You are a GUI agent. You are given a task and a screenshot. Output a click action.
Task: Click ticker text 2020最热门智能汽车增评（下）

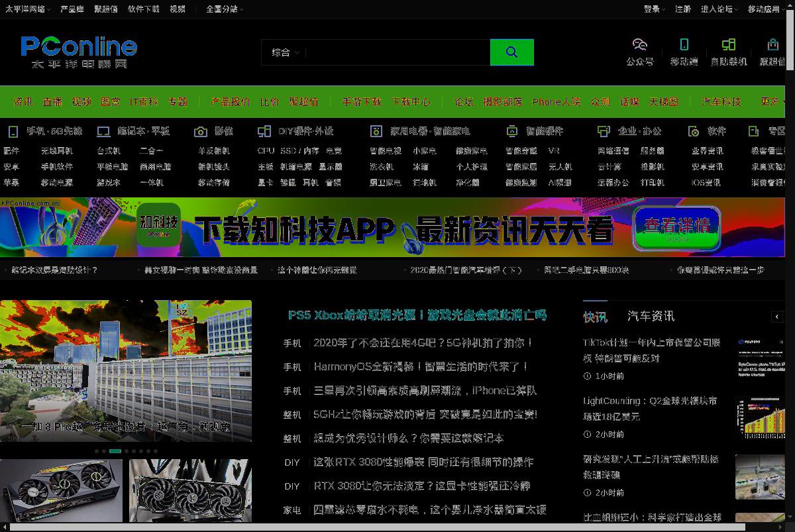pos(466,270)
